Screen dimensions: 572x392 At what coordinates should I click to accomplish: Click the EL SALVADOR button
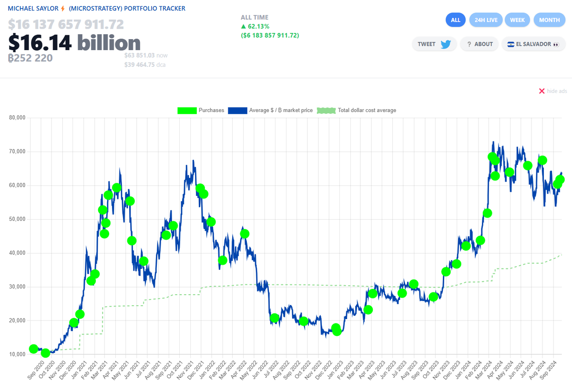pos(533,44)
